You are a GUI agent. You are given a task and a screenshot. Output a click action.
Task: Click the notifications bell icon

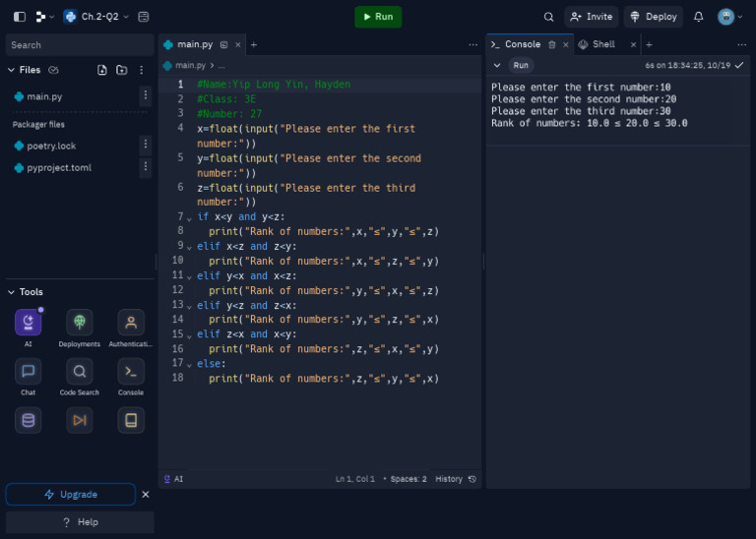point(698,17)
